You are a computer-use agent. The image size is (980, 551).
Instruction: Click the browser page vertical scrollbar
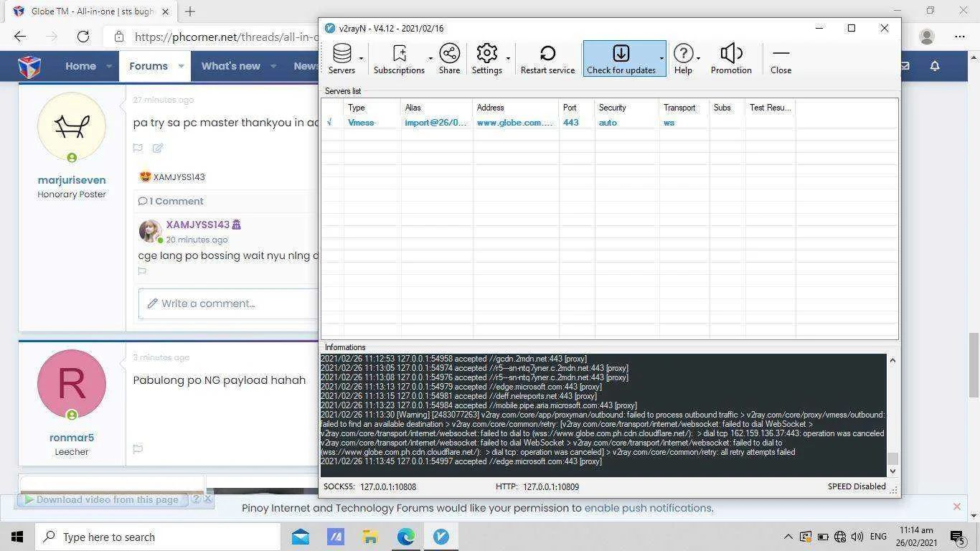[974, 366]
